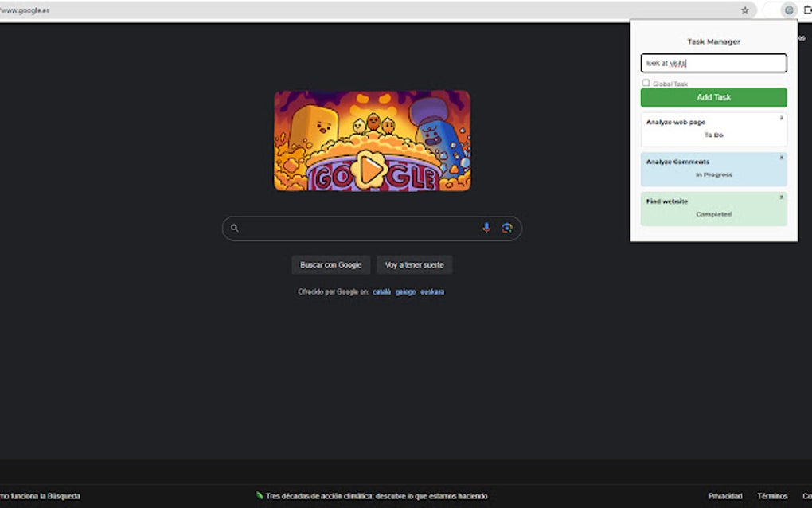Viewport: 812px width, 508px height.
Task: Remove the 'Find website' task
Action: point(782,197)
